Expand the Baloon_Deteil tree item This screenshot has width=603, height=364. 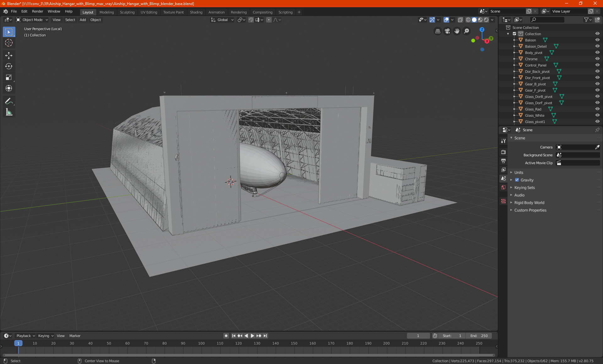click(x=514, y=46)
